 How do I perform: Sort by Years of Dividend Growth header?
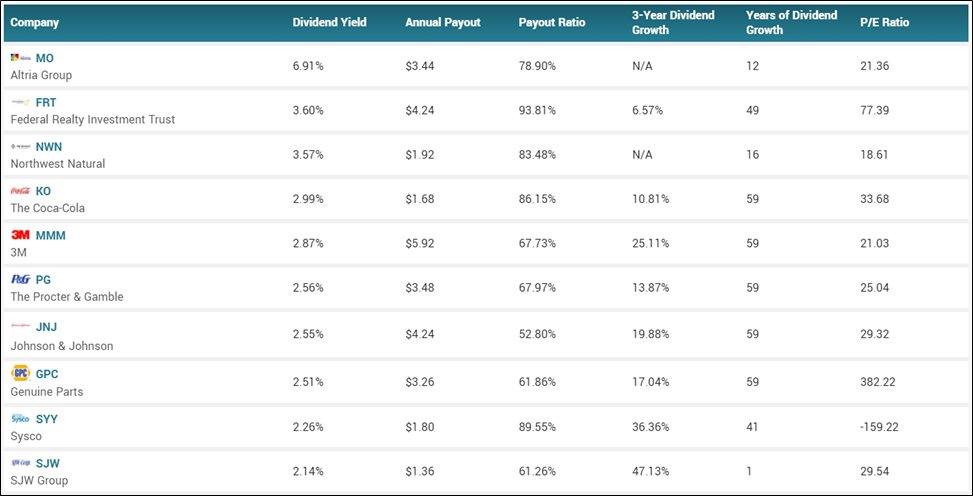pos(791,22)
